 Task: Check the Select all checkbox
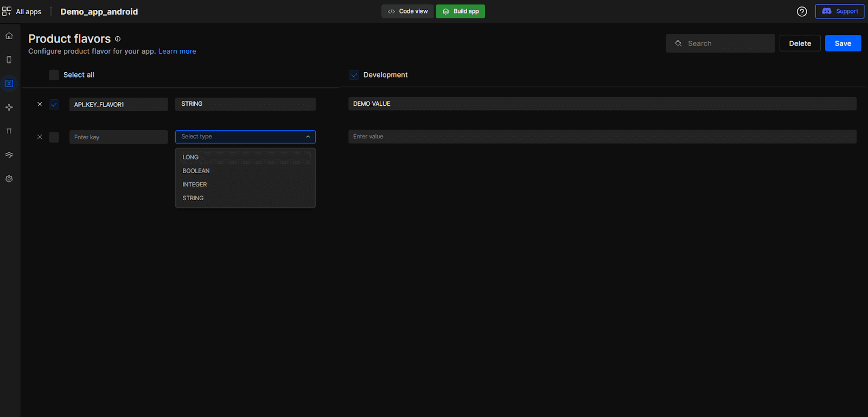54,75
